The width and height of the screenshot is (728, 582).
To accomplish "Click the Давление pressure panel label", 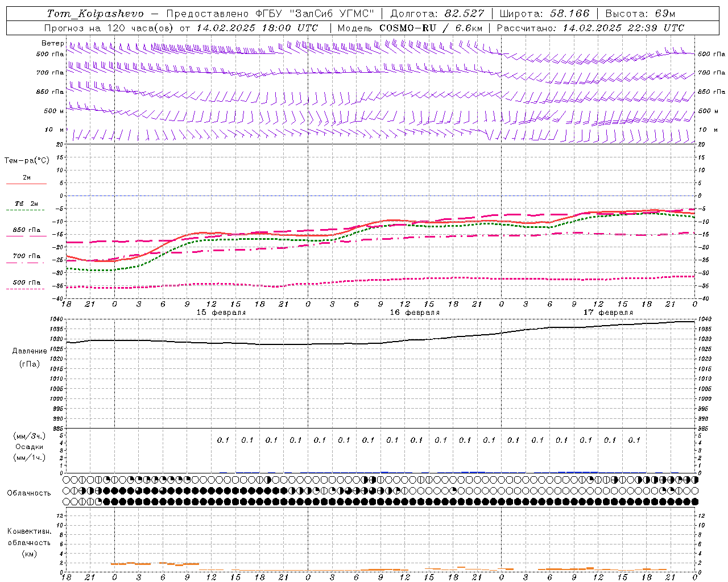I will click(30, 351).
